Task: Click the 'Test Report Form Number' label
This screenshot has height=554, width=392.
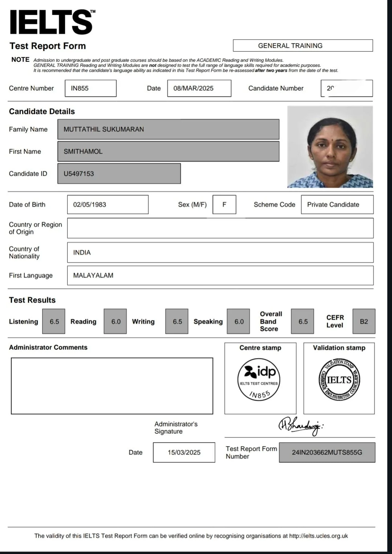Action: coord(251,452)
